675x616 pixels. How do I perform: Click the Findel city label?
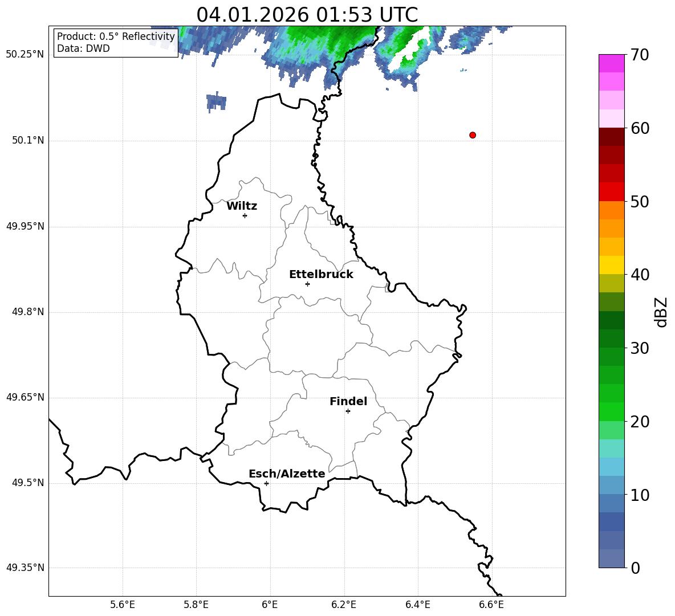coord(348,401)
